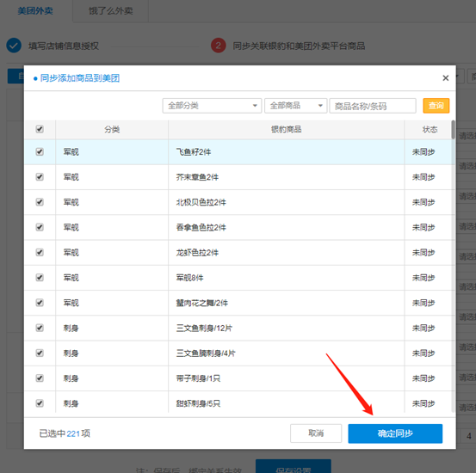Click step one checkmark 填写店铺信息授权 icon
The image size is (476, 473).
click(14, 46)
